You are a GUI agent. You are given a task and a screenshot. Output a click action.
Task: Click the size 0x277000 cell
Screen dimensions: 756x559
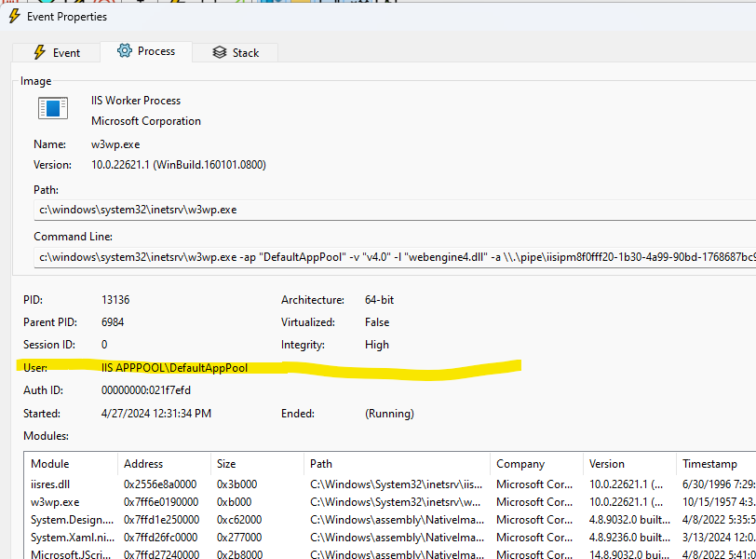239,538
